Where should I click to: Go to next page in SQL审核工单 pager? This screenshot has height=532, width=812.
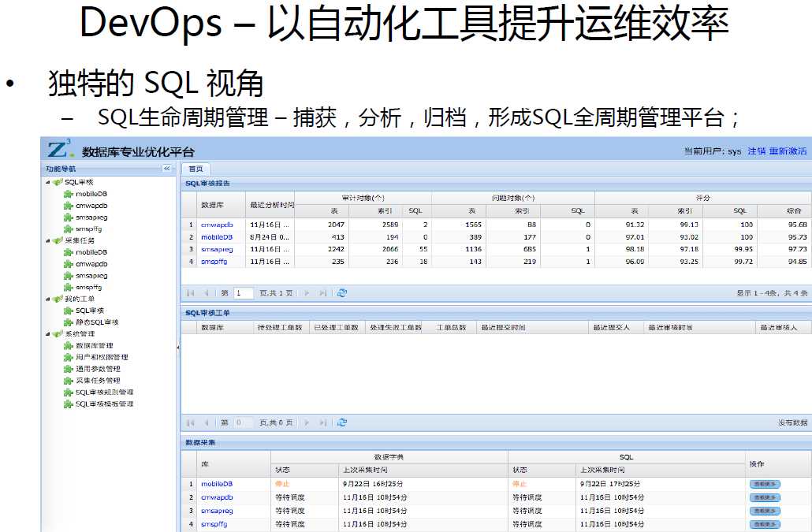(x=307, y=422)
